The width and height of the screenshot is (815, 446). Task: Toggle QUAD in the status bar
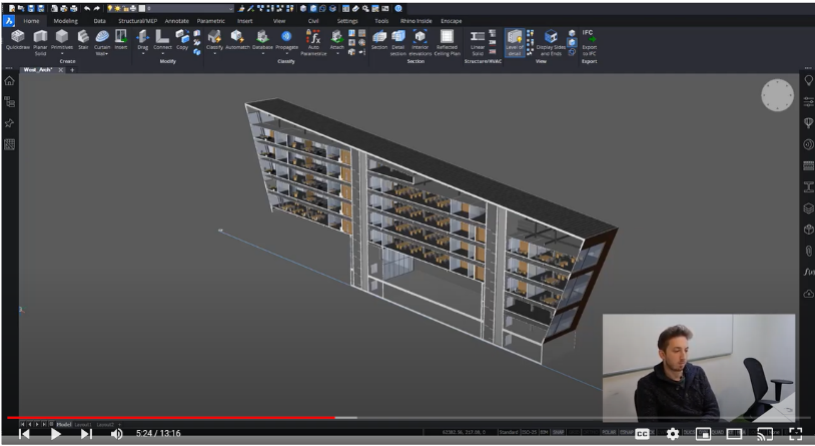[718, 432]
